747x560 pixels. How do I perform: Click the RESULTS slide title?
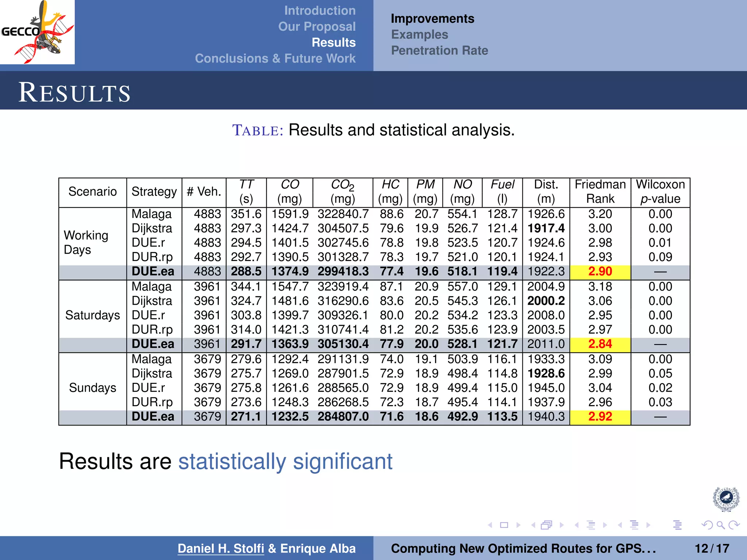[74, 92]
